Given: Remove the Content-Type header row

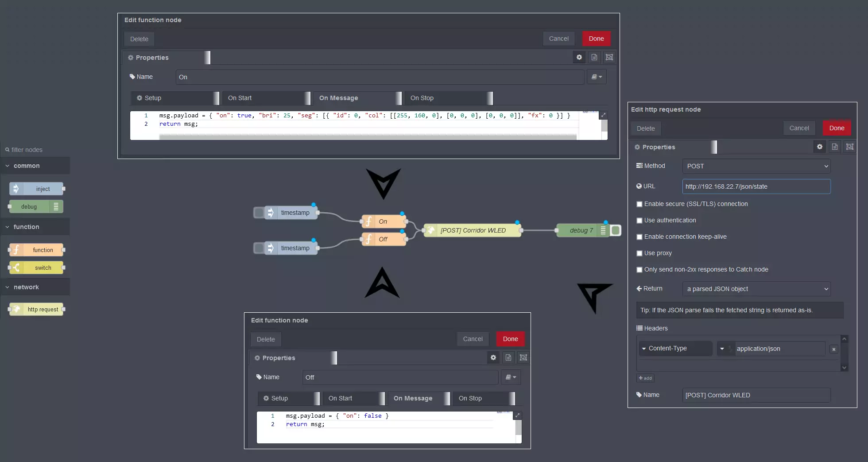Looking at the screenshot, I should 834,349.
